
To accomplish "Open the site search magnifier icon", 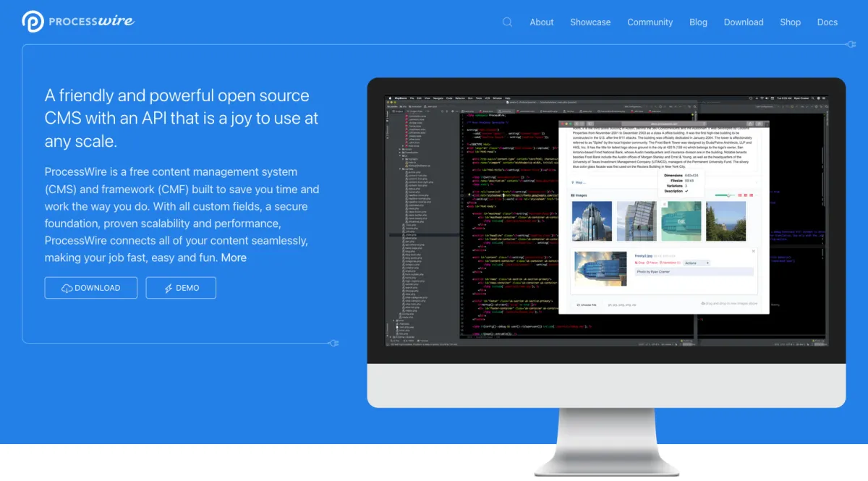I will pos(508,22).
